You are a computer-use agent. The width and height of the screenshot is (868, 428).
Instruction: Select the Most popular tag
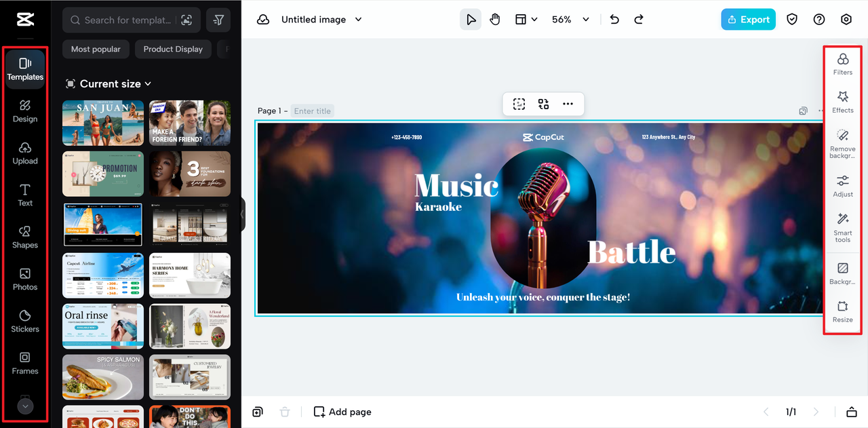click(x=96, y=49)
